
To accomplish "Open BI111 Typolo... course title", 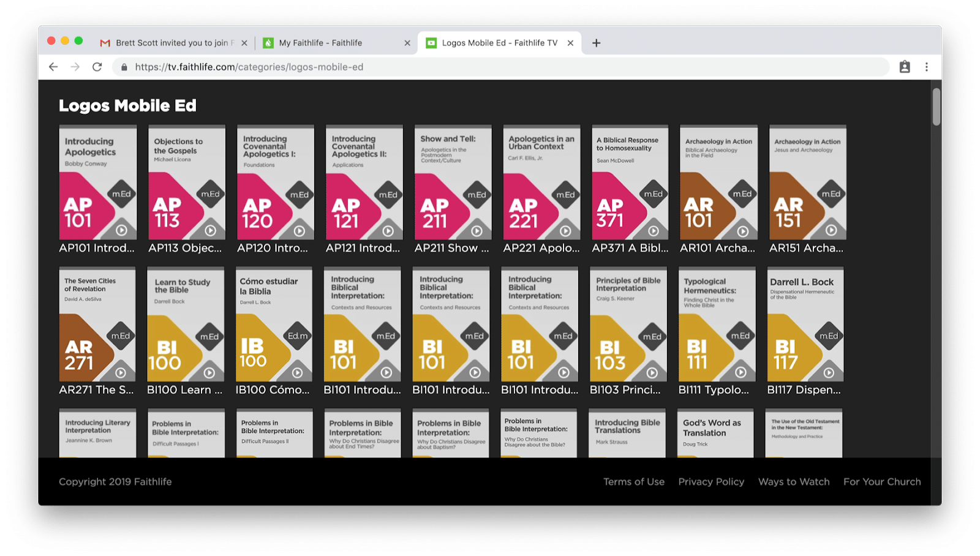I will [714, 390].
